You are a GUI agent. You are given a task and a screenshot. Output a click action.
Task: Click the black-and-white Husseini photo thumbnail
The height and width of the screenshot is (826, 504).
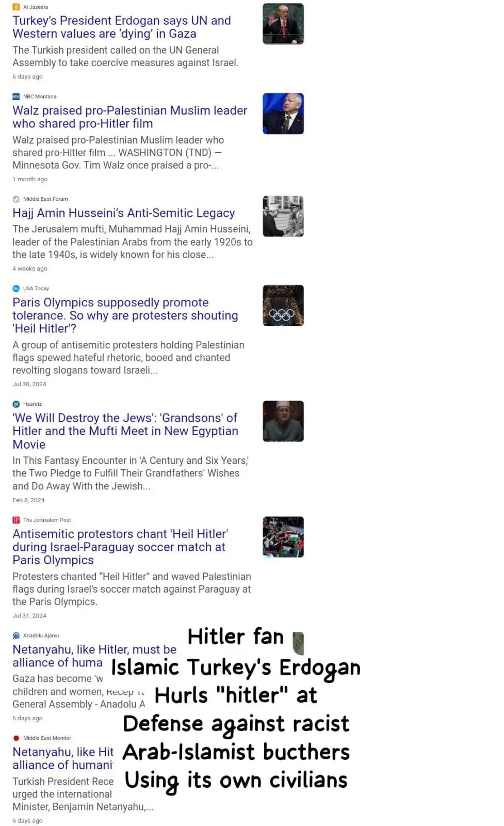[x=283, y=216]
